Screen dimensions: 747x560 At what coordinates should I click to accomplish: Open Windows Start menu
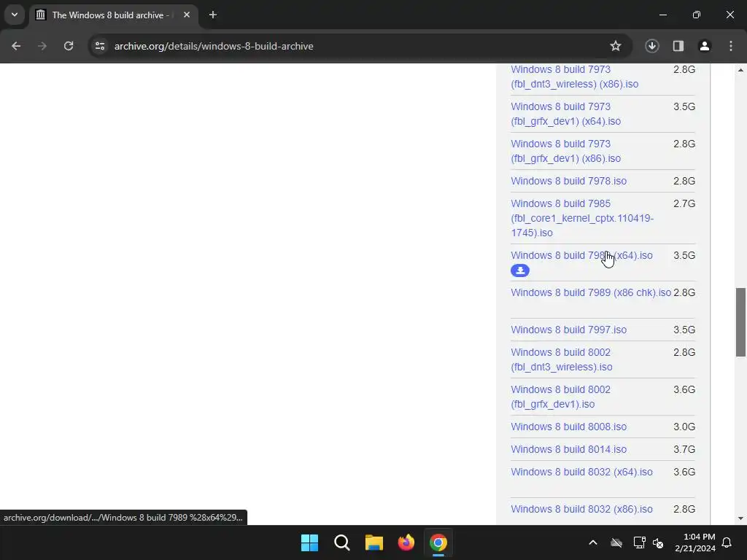click(309, 542)
